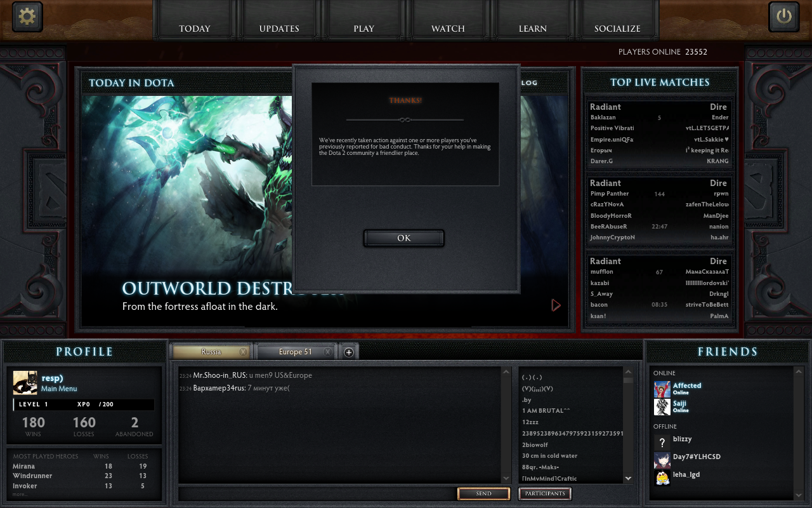Show more most played heroes
Viewport: 812px width, 508px height.
point(20,494)
